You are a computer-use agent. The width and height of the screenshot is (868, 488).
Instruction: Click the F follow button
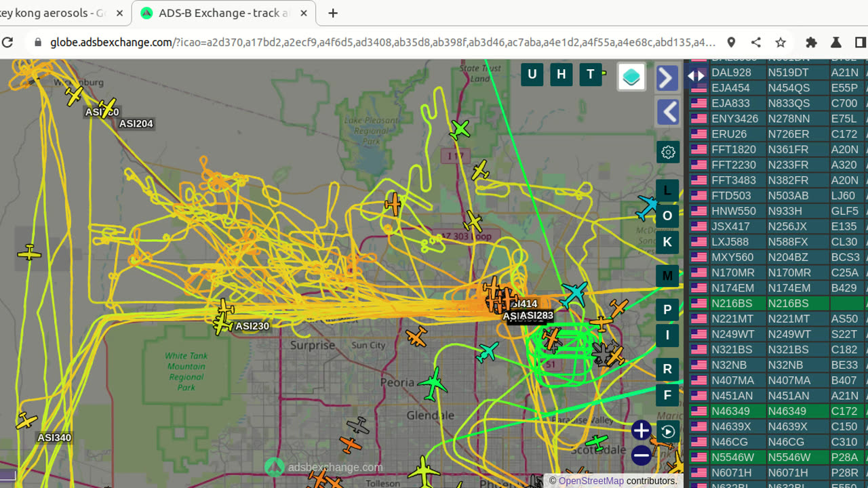pos(667,395)
